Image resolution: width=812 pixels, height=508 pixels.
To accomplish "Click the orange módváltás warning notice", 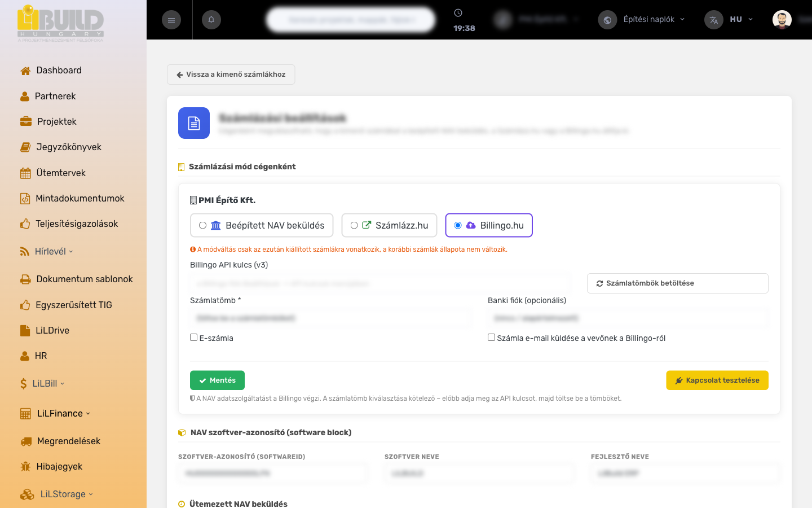I will (x=349, y=249).
